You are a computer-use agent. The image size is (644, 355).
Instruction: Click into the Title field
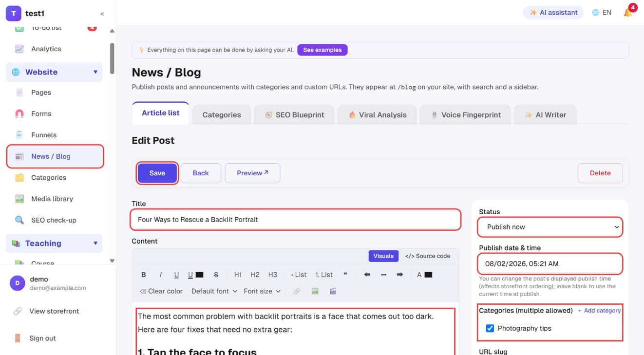click(x=296, y=220)
